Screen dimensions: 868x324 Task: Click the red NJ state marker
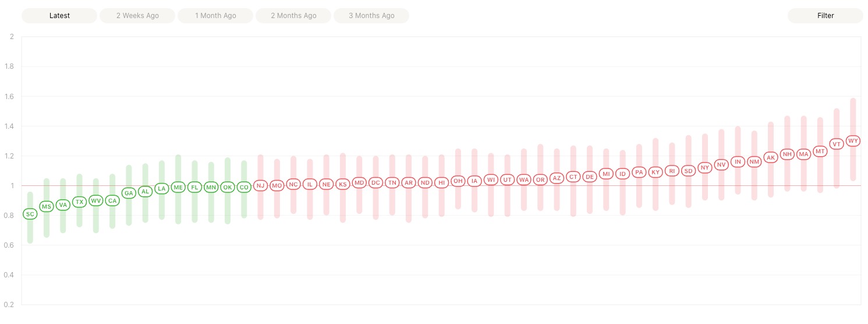(260, 185)
